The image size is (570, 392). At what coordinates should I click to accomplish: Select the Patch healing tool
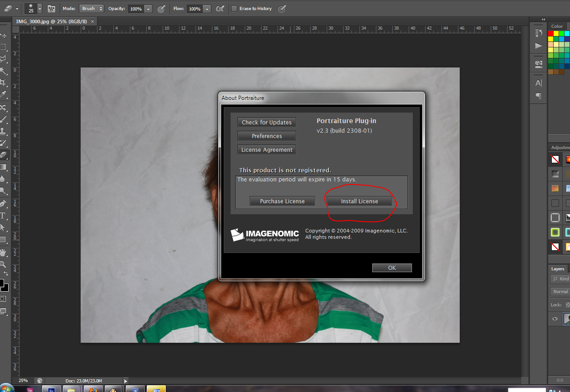click(x=3, y=108)
